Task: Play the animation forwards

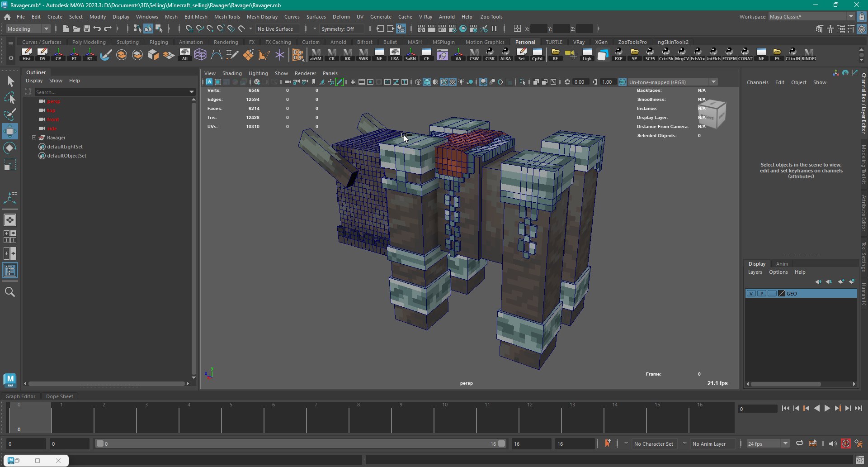Action: tap(827, 408)
